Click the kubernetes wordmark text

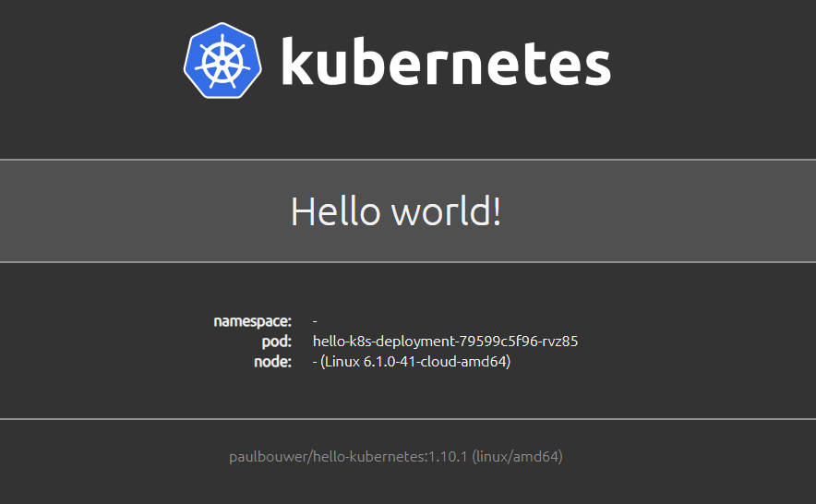pos(446,61)
